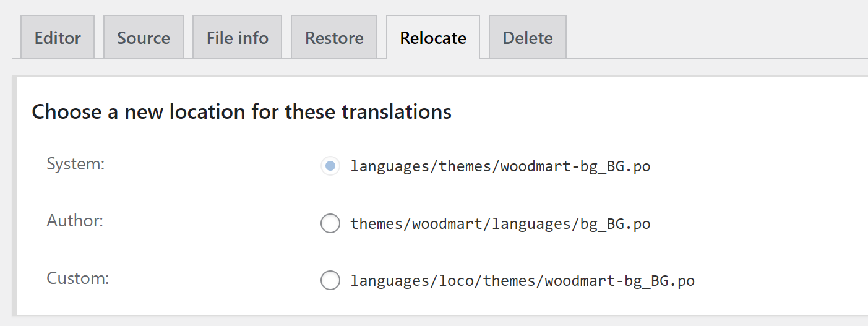Click the "Choose a new location" heading
The image size is (868, 326).
click(x=241, y=112)
